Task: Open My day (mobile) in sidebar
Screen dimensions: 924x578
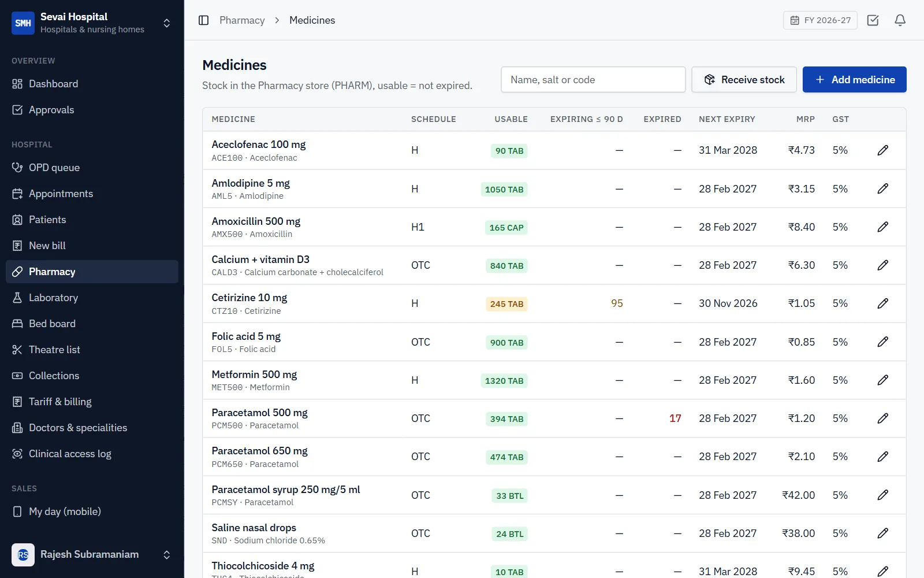Action: tap(92, 512)
